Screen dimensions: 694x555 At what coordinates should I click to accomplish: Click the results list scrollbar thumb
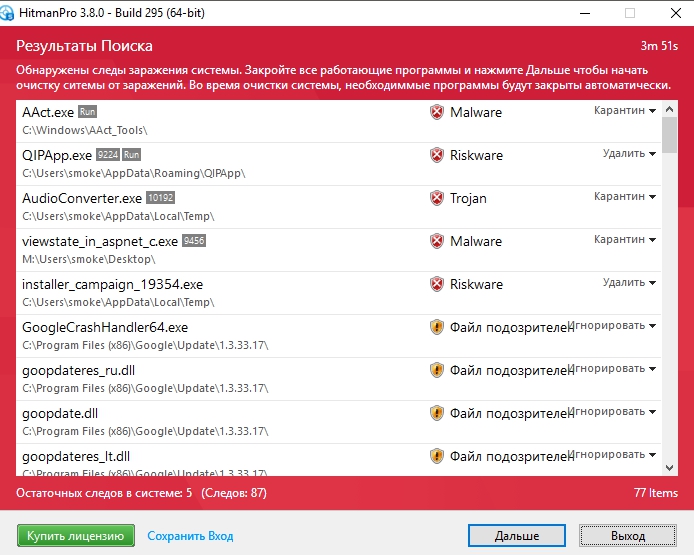pyautogui.click(x=669, y=135)
